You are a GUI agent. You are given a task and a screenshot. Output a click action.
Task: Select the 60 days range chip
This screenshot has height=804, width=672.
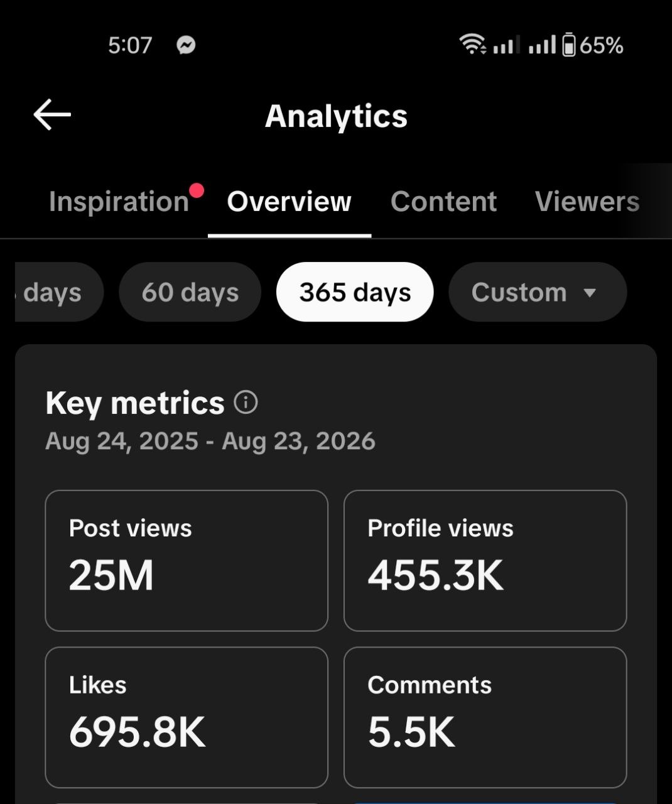click(x=190, y=292)
